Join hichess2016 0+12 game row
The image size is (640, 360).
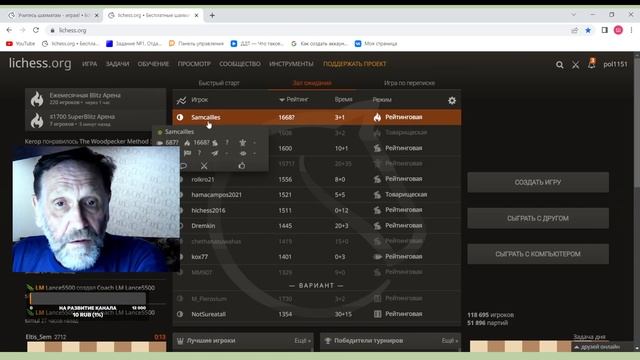coord(317,210)
